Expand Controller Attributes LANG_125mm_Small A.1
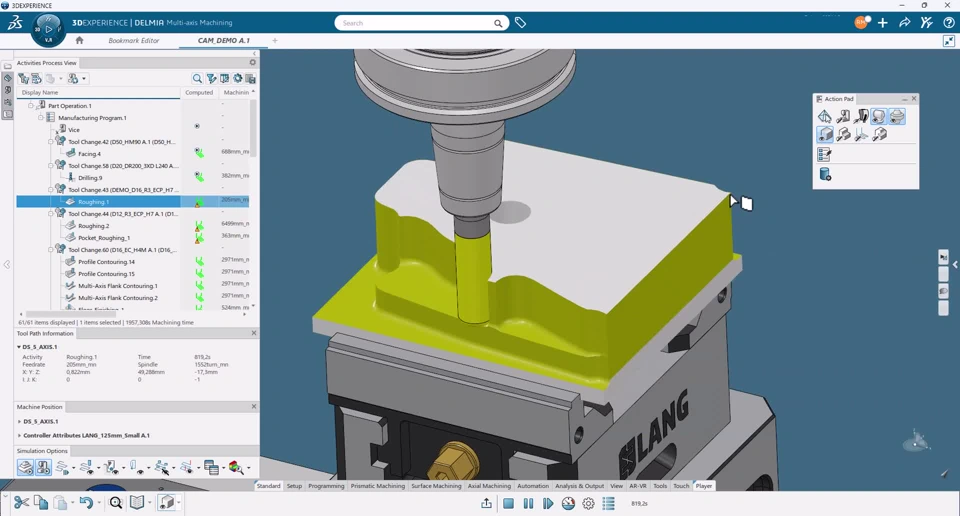Viewport: 960px width, 516px height. (x=19, y=436)
